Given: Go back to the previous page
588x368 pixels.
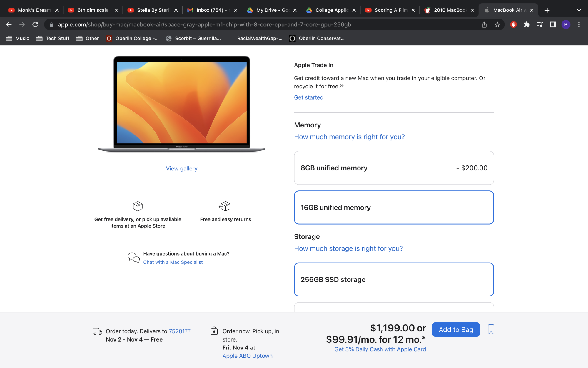Looking at the screenshot, I should (9, 25).
